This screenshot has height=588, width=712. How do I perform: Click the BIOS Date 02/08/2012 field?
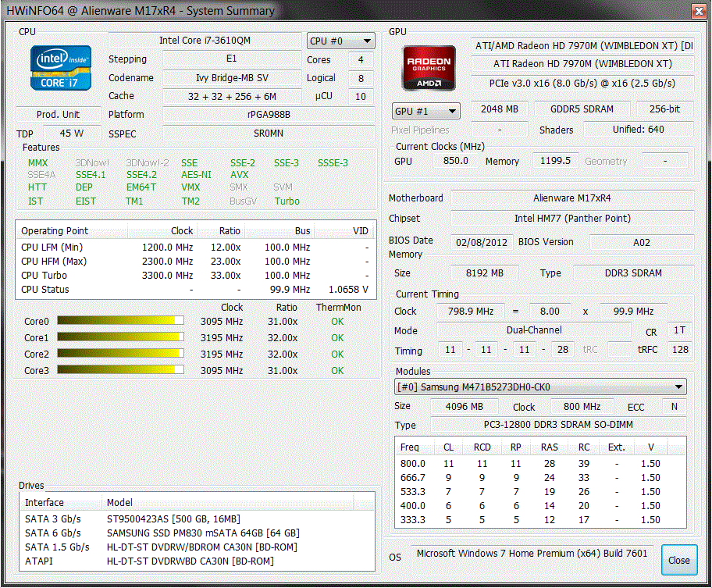482,242
